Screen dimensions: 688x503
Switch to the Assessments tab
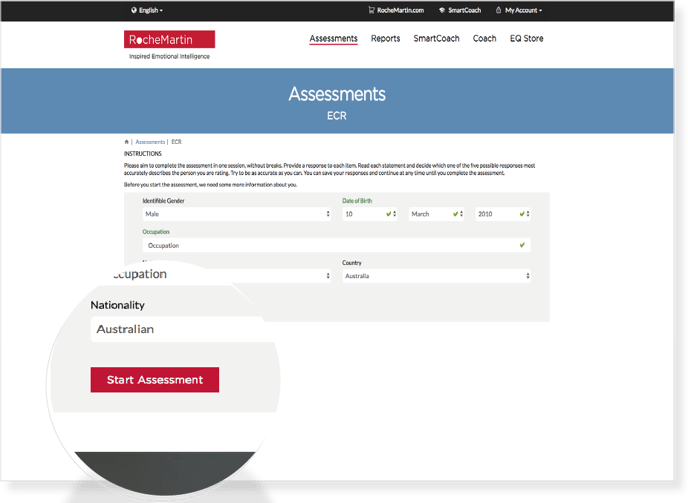pos(333,39)
